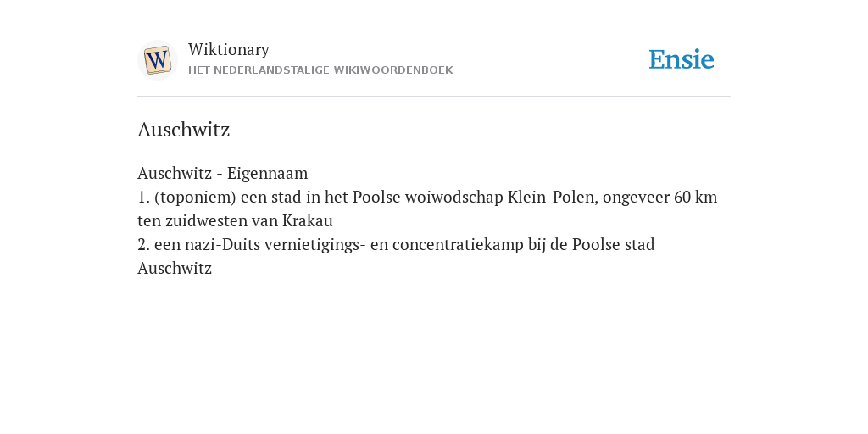868x434 pixels.
Task: Click Poolse stad in the second definition
Action: tap(614, 245)
